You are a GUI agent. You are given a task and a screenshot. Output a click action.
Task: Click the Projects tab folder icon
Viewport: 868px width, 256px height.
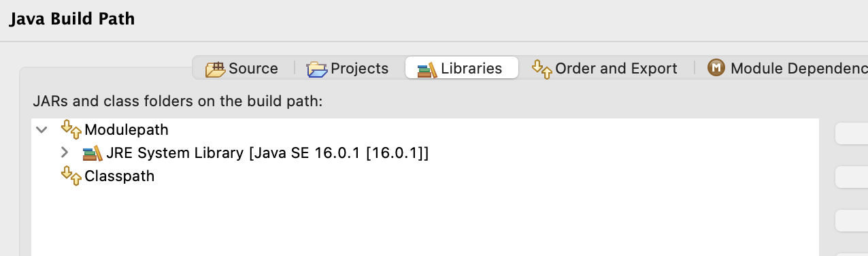coord(317,69)
